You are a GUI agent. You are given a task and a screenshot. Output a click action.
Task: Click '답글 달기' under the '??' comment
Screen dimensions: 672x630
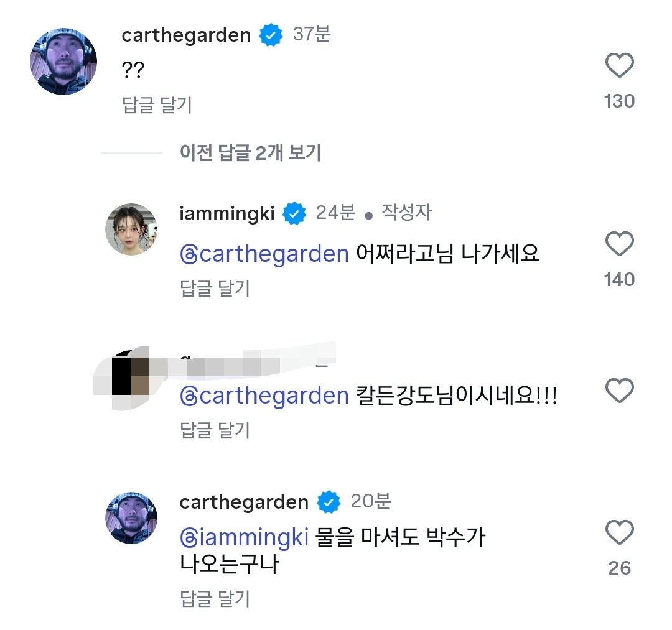click(157, 104)
